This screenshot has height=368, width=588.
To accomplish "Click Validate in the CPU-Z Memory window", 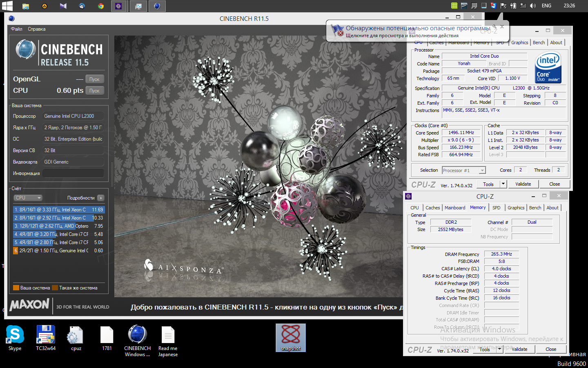I will point(519,349).
